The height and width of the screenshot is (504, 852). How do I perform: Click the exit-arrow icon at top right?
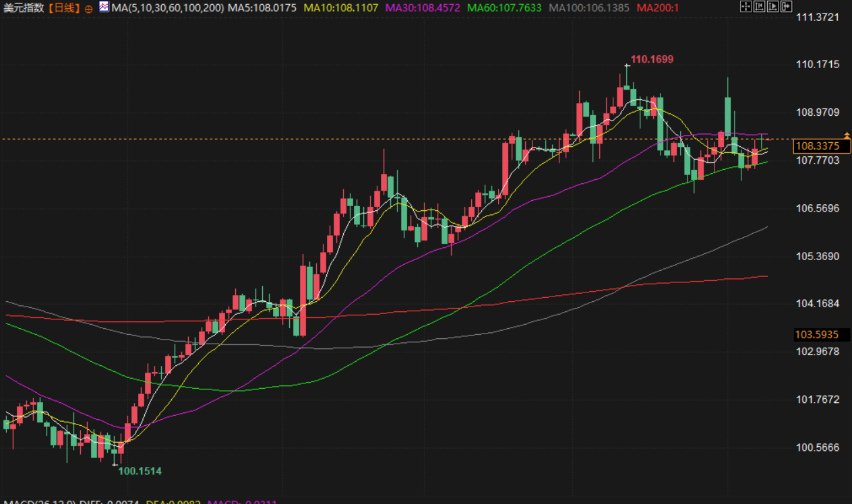(x=787, y=7)
